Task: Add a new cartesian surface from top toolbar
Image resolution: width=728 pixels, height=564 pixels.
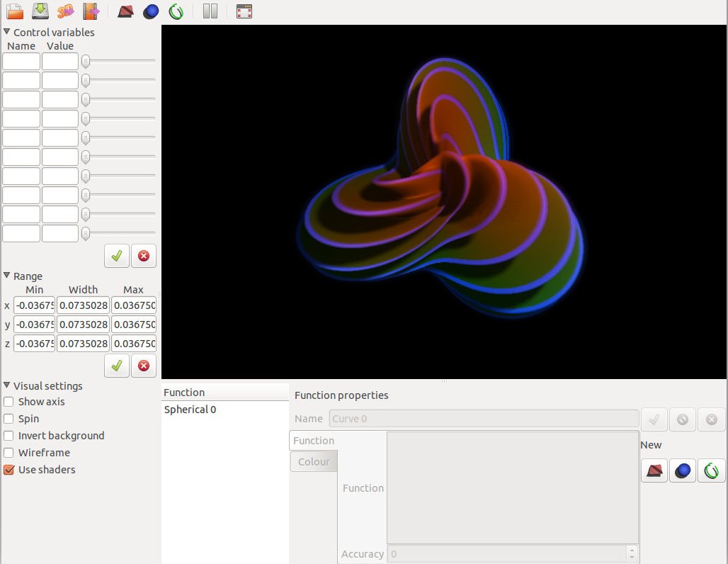Action: 125,11
